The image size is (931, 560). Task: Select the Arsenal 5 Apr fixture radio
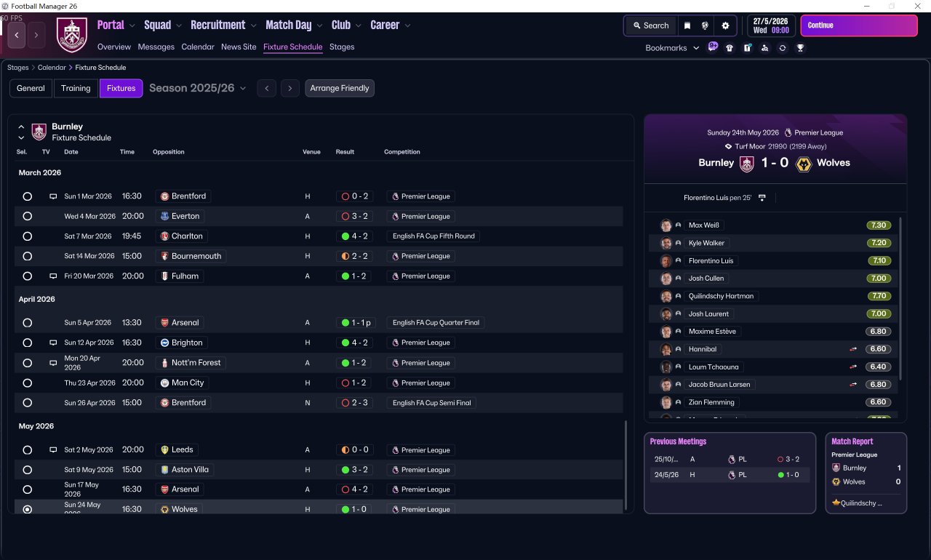click(28, 323)
